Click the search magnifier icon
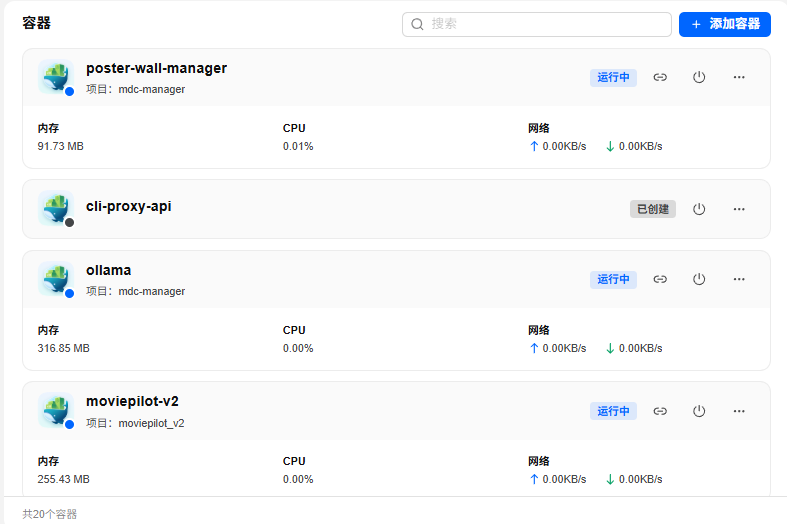The image size is (787, 524). (417, 24)
